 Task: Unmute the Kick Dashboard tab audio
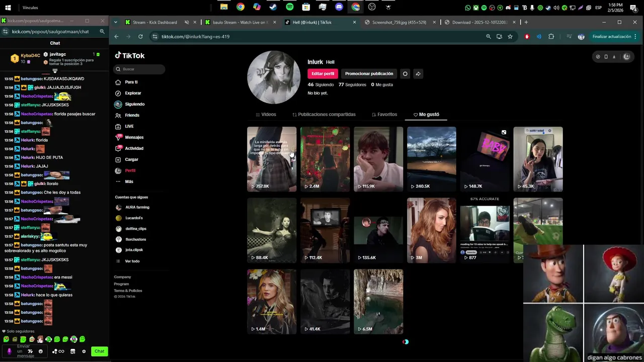click(187, 22)
